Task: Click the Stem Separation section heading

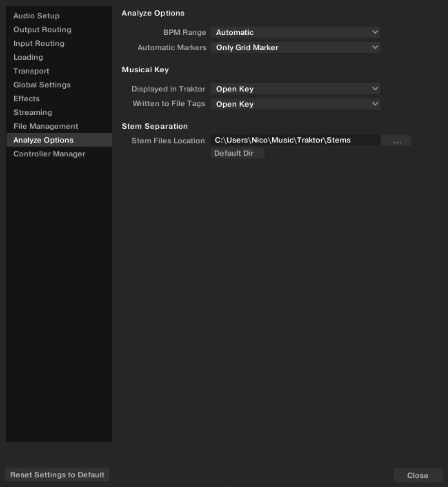Action: click(155, 126)
